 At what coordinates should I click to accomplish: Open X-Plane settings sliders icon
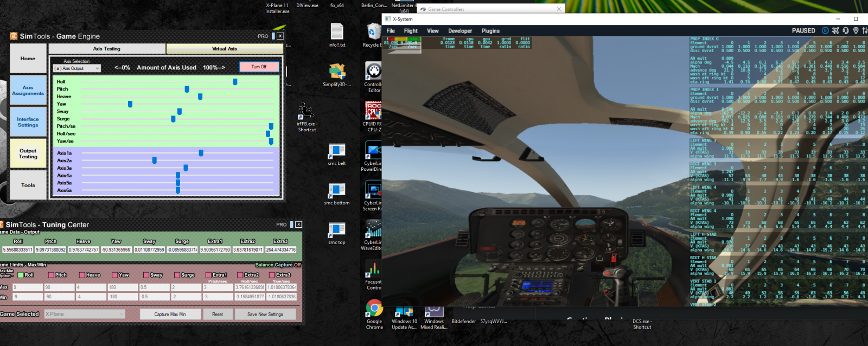pyautogui.click(x=865, y=30)
